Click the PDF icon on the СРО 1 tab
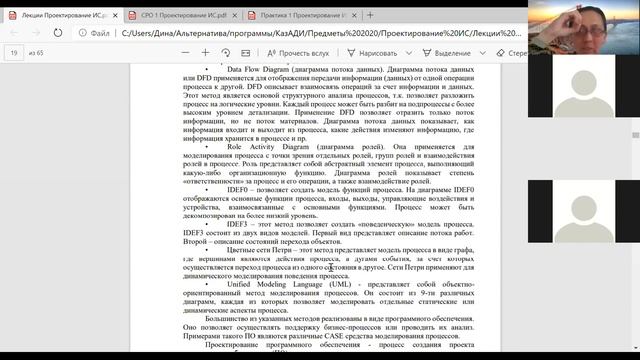The width and height of the screenshot is (640, 360). click(132, 15)
